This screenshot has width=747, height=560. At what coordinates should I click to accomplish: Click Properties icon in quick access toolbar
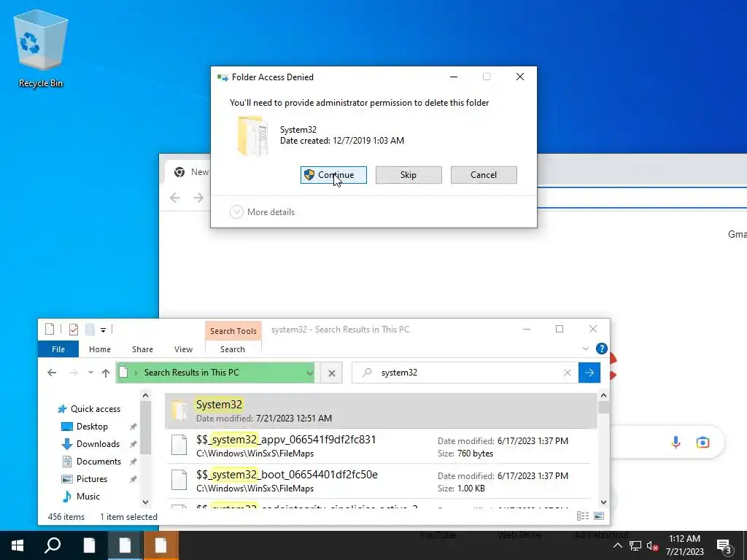(x=74, y=329)
